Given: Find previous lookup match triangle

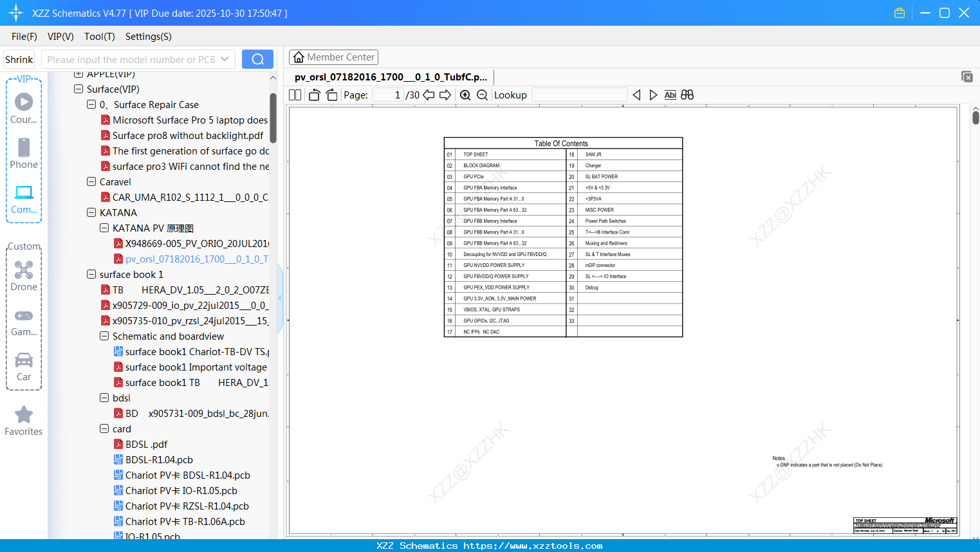Looking at the screenshot, I should tap(636, 95).
